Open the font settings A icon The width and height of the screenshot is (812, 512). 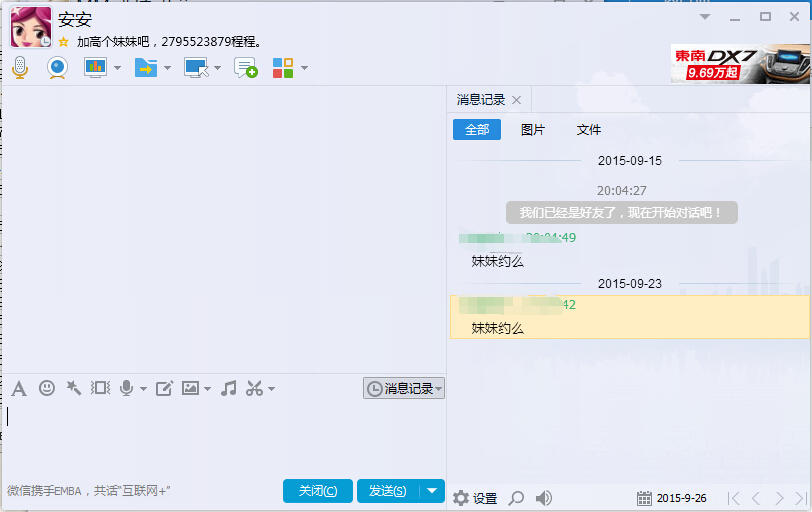[19, 388]
